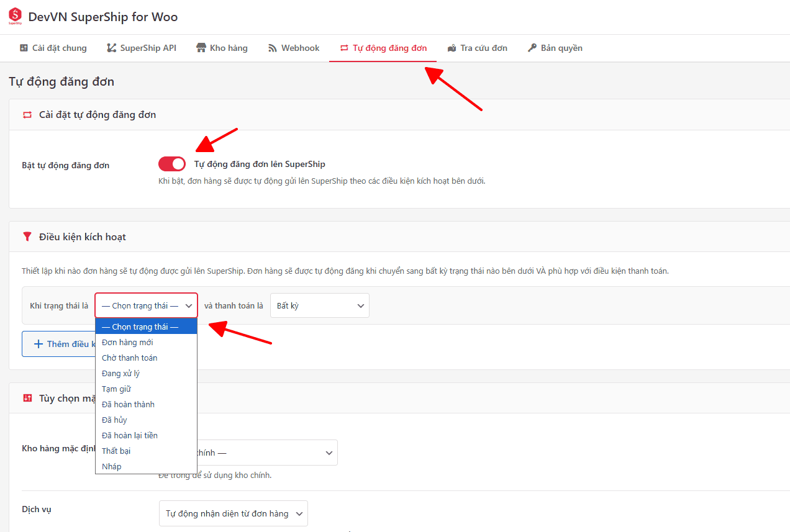Choose 'Đã hoàn thành' from status list
The width and height of the screenshot is (790, 532).
coord(128,404)
